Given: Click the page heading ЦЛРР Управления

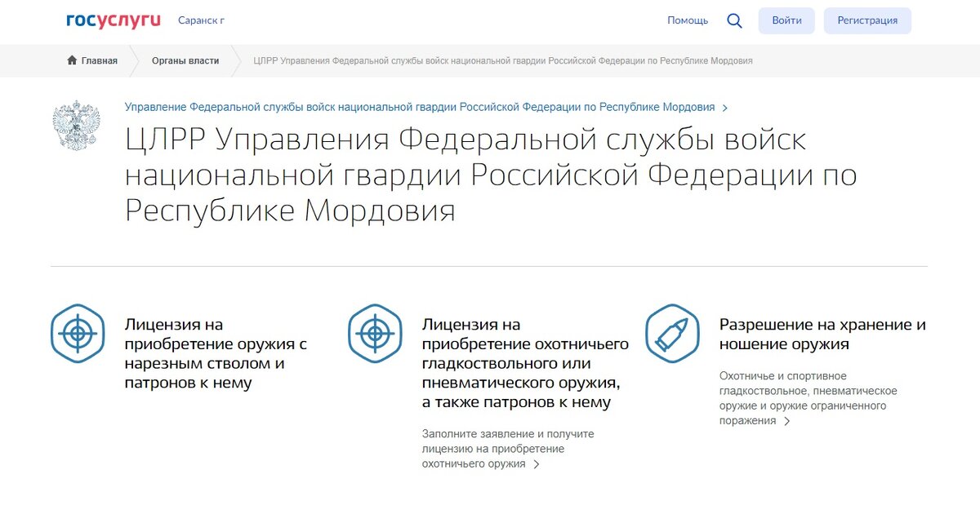Looking at the screenshot, I should (491, 175).
